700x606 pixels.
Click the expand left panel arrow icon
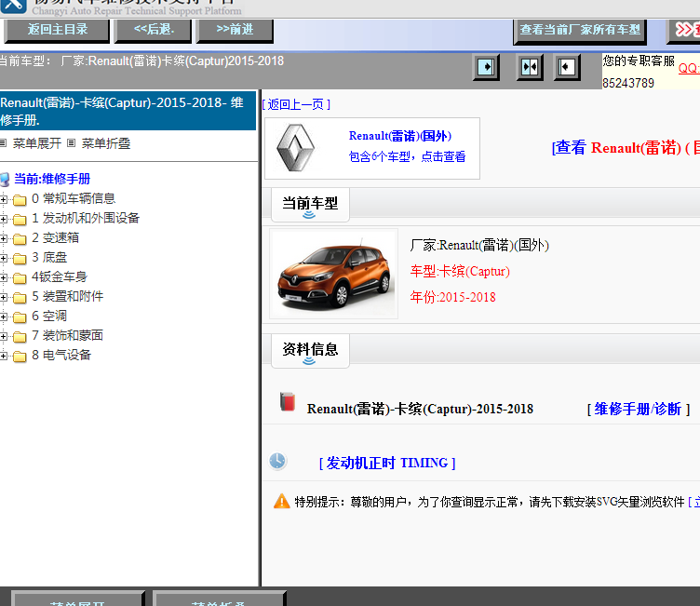(x=567, y=67)
